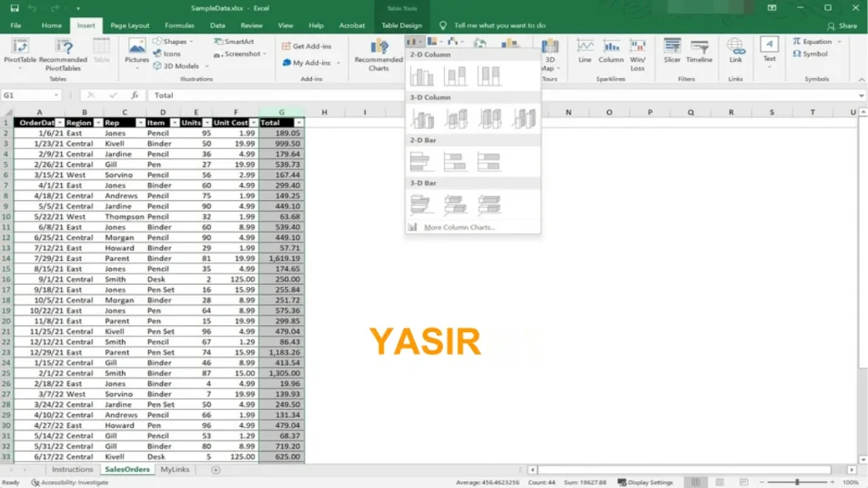Screen dimensions: 868x488
Task: Click the Save icon in title bar
Action: 14,8
